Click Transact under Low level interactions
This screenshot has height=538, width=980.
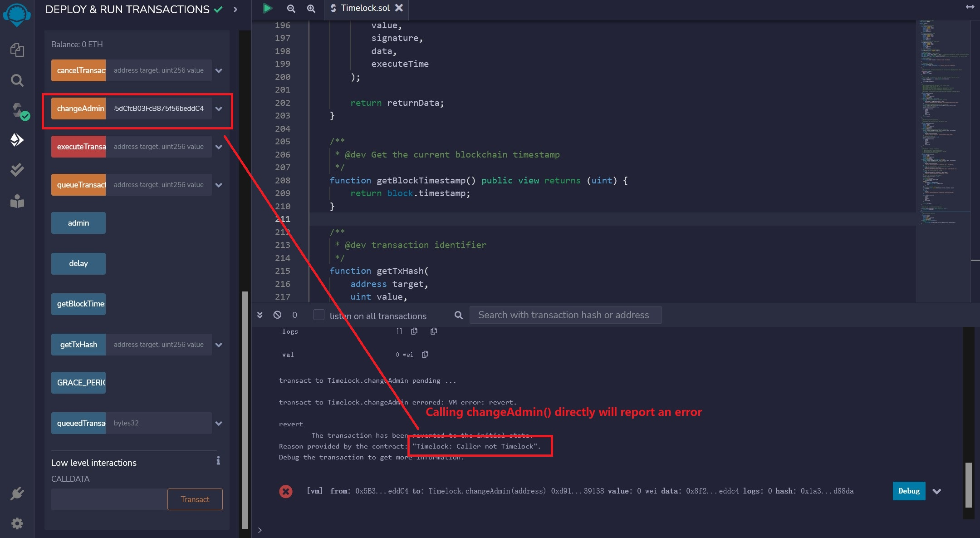click(195, 499)
